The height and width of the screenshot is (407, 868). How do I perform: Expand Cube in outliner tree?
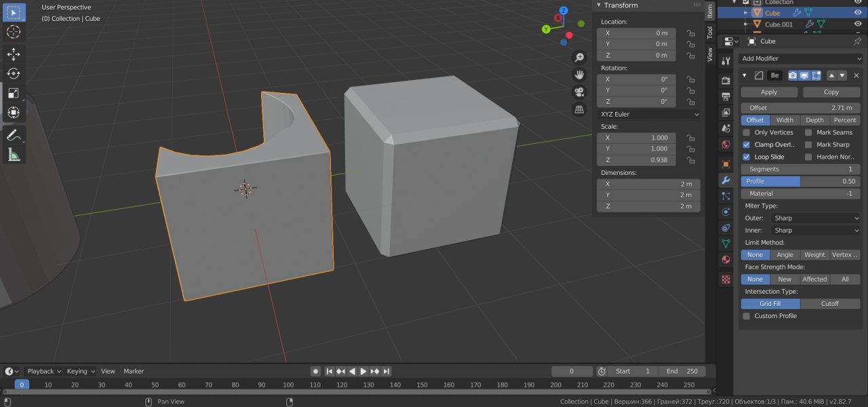(x=746, y=13)
